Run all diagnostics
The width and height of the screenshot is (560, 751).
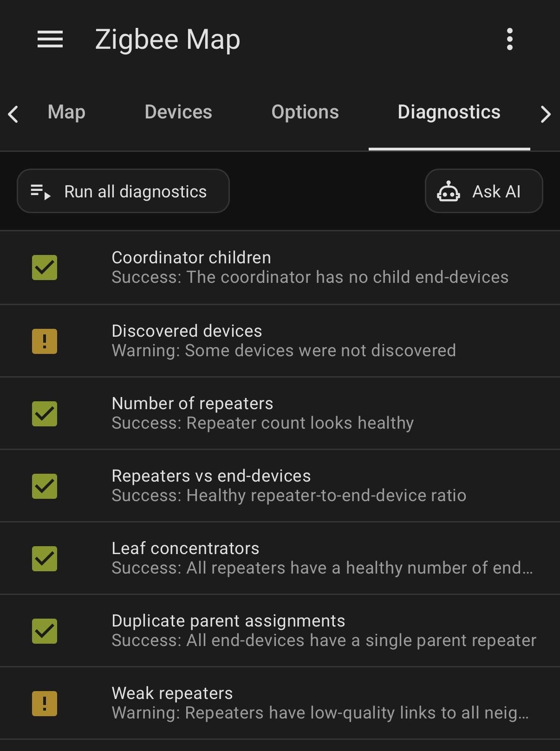[123, 191]
